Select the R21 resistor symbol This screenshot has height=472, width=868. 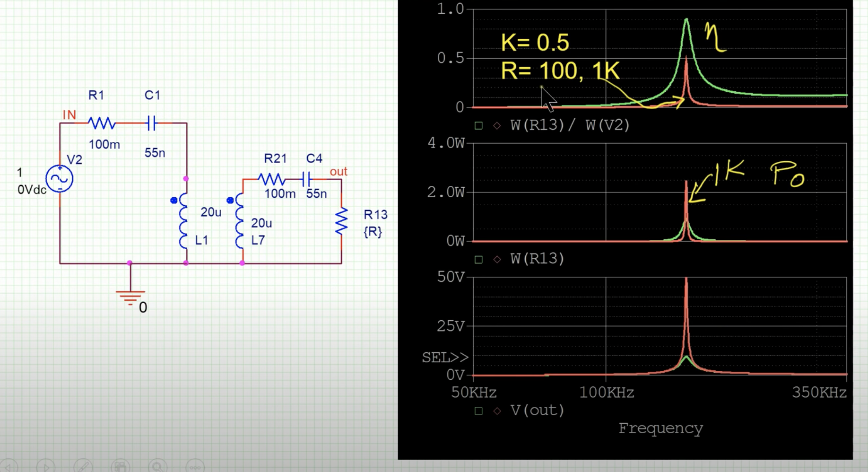pos(271,179)
